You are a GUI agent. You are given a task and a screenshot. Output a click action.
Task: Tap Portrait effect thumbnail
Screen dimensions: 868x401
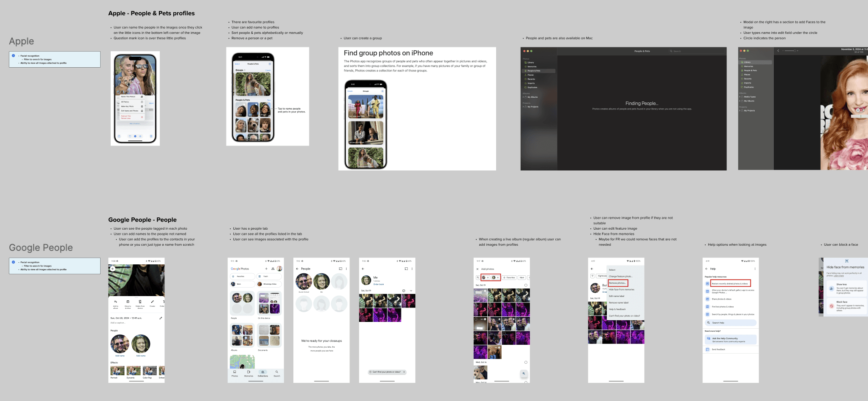point(117,371)
